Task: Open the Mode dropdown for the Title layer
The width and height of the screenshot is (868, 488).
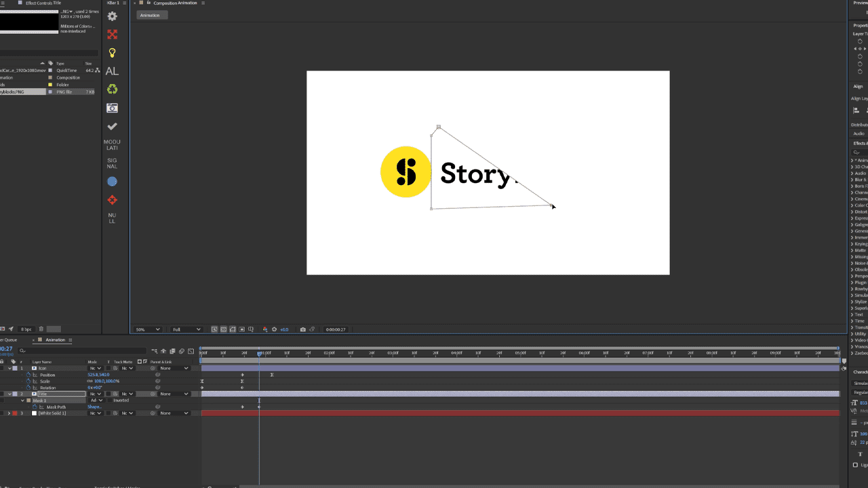Action: pos(97,394)
